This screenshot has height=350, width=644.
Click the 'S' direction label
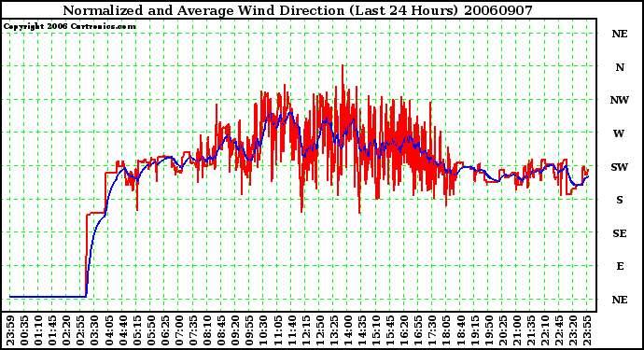[x=620, y=200]
